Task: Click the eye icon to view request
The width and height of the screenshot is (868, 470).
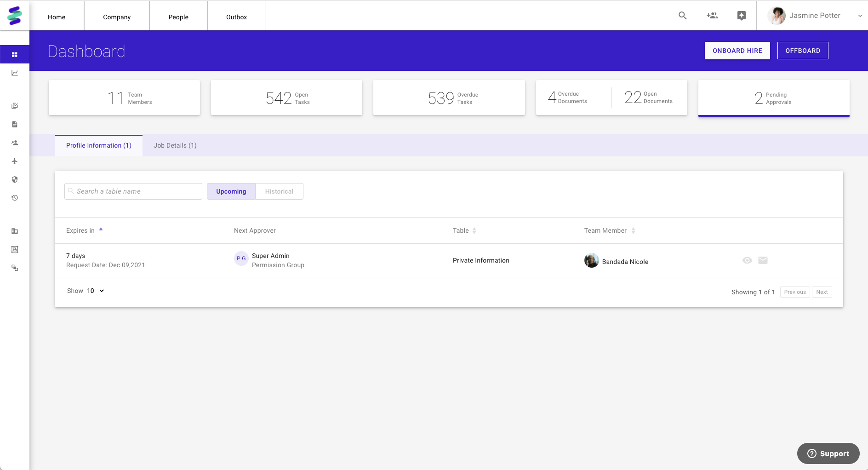Action: [747, 260]
